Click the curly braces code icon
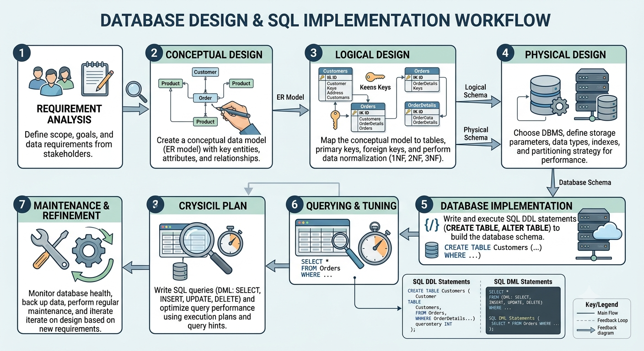Screen dimensions: 644x351 pyautogui.click(x=432, y=225)
